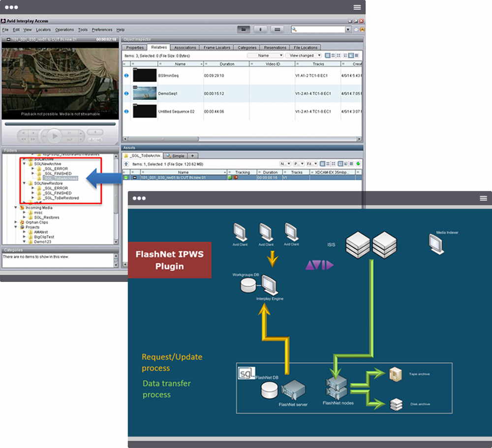This screenshot has width=492, height=448.
Task: Sort by Duration column in the Relatives table
Action: pos(226,64)
